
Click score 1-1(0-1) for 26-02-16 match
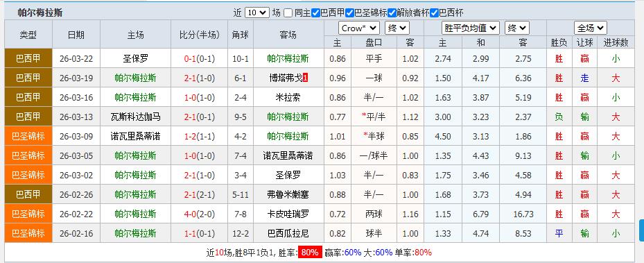coord(199,233)
